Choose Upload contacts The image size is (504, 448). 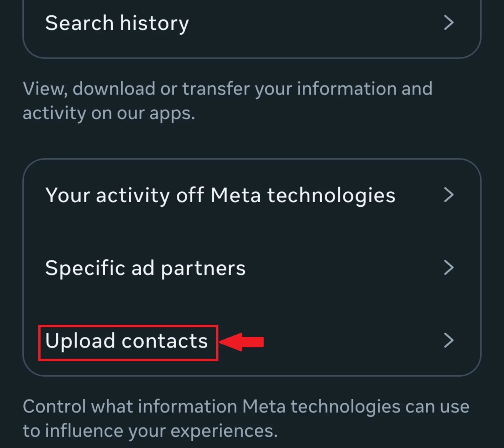(252, 340)
